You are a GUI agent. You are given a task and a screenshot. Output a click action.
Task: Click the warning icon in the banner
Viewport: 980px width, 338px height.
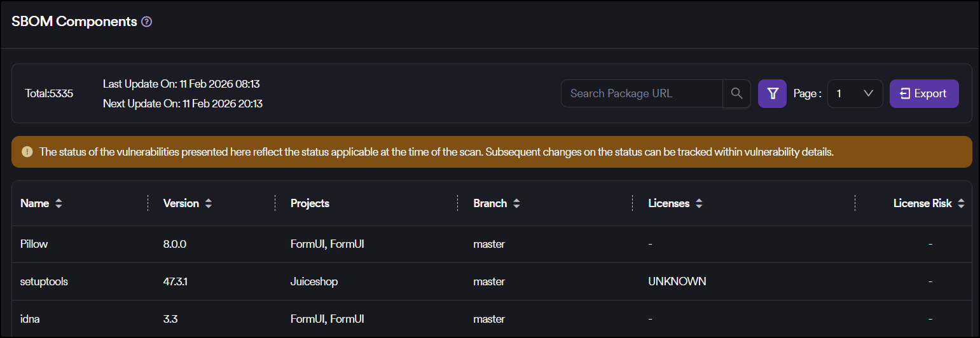click(27, 152)
